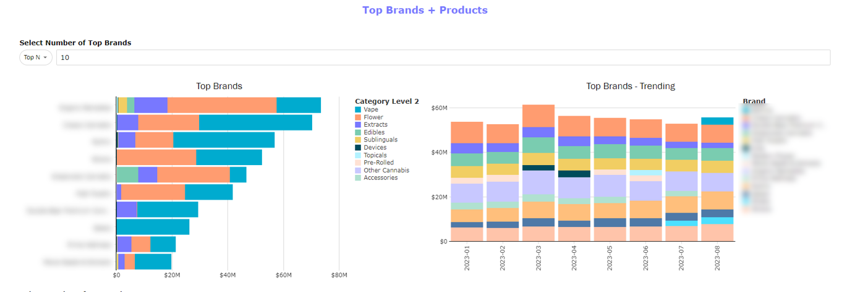Click the Edibles legend color swatch

click(359, 132)
